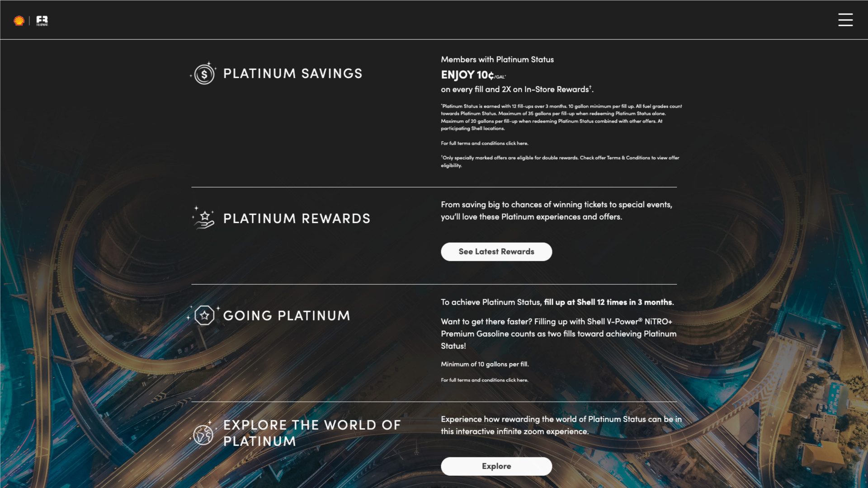Click the divider line above Platinum Rewards
Screen dimensions: 868x488
(x=434, y=186)
